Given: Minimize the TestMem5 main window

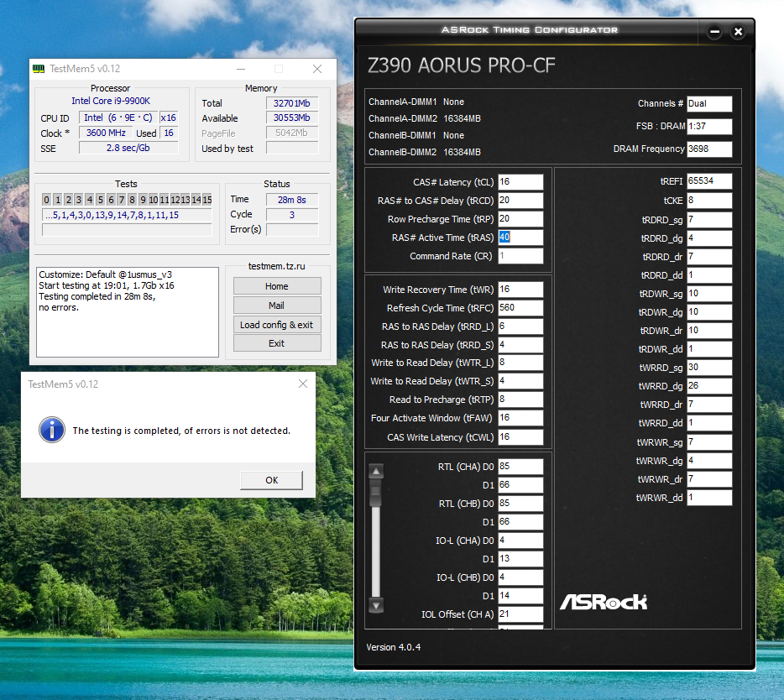Looking at the screenshot, I should pyautogui.click(x=241, y=69).
